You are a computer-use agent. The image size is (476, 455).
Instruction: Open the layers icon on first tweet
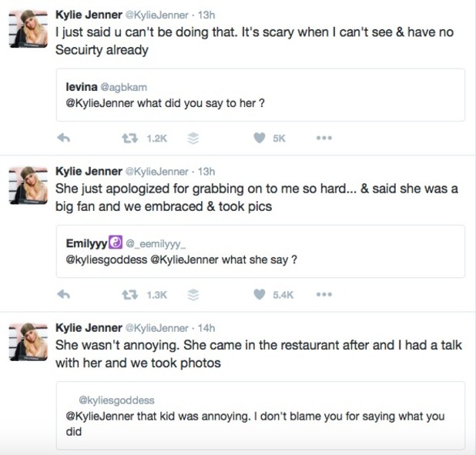point(193,139)
